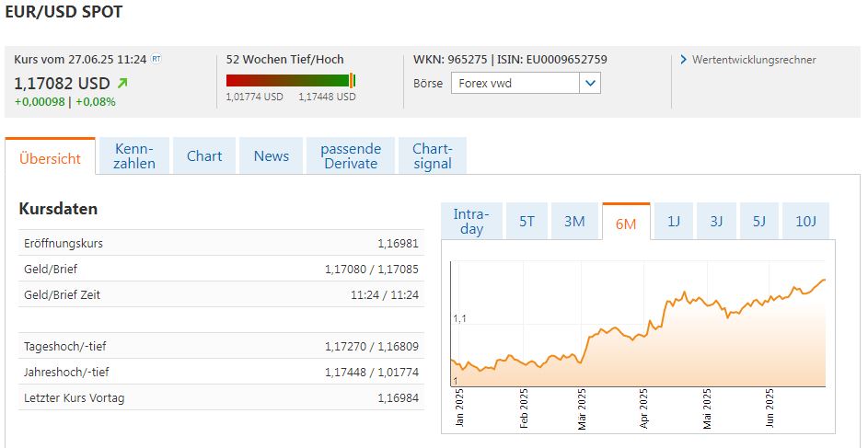Show the passende Derivate tab
868x448 pixels.
pos(350,156)
